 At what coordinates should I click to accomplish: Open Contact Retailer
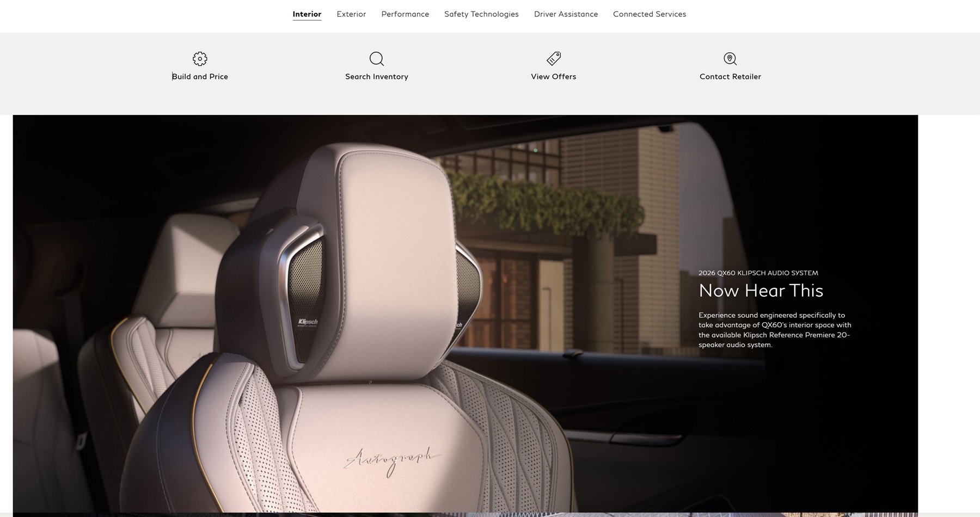click(730, 76)
